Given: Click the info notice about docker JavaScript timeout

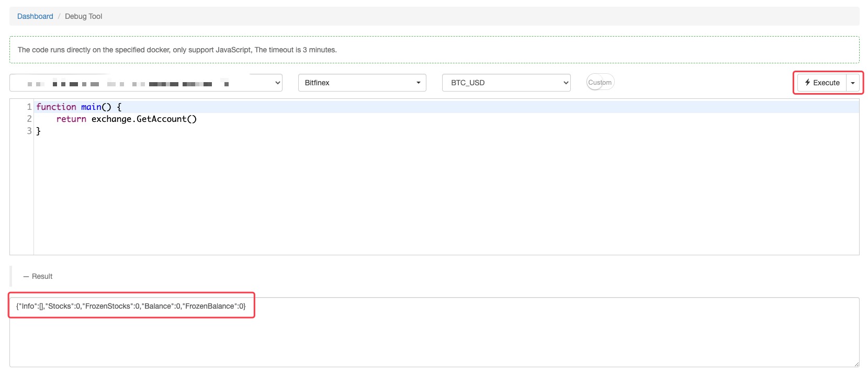Looking at the screenshot, I should click(434, 50).
